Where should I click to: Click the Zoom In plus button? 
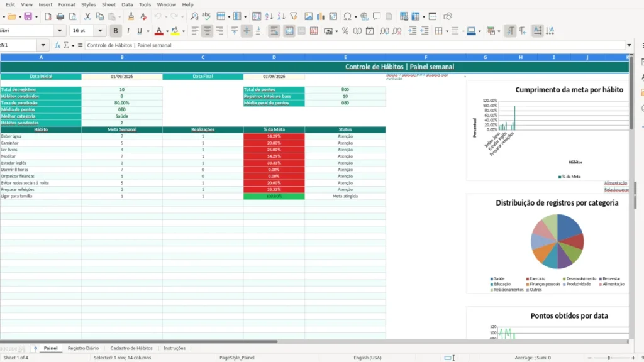click(x=633, y=358)
